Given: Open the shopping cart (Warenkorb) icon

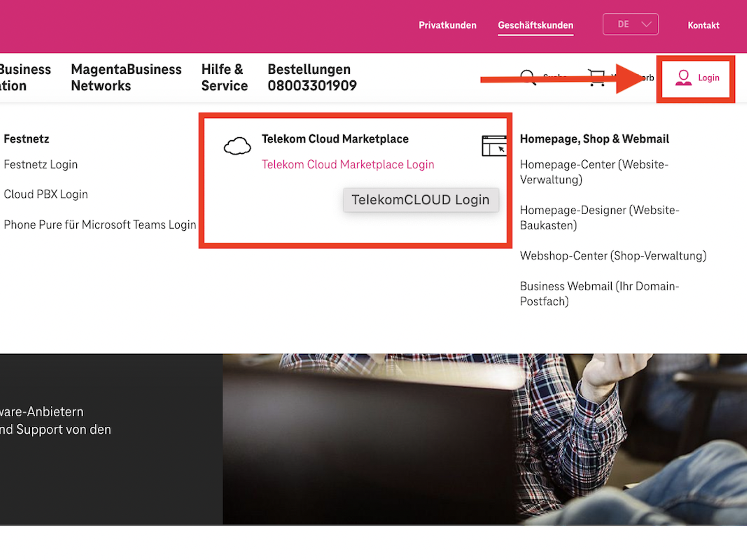Looking at the screenshot, I should coord(596,77).
